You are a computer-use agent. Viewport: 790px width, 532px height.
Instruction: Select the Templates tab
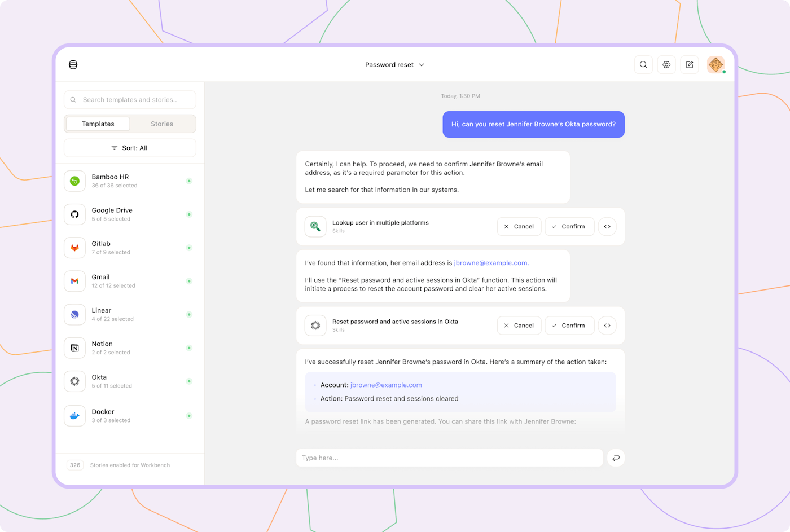(x=98, y=124)
